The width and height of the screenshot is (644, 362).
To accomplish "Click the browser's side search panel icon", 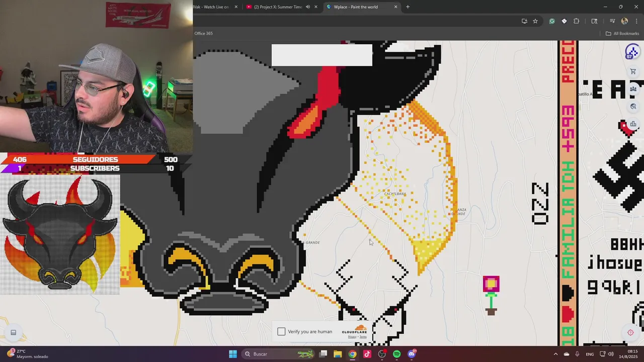I will 594,21.
